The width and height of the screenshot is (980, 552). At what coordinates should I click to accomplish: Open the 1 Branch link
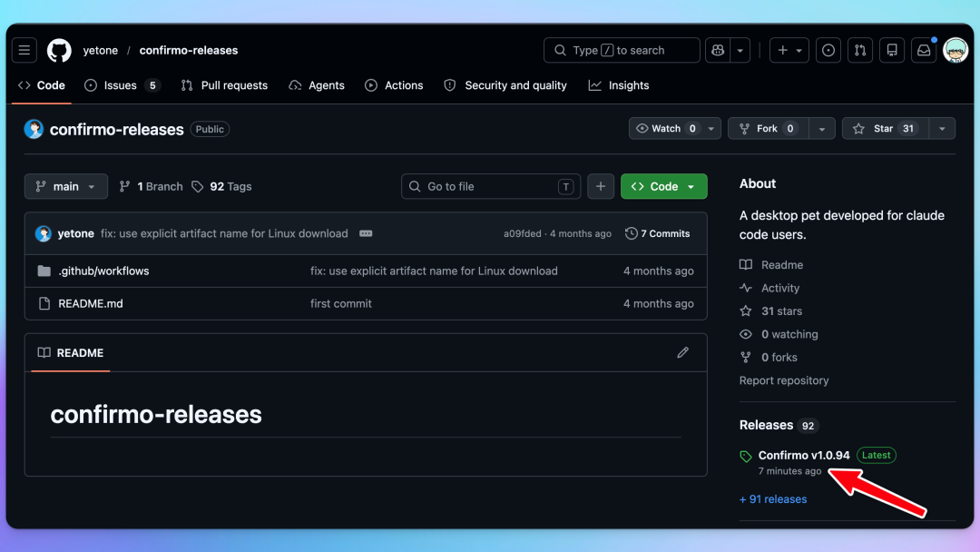152,186
